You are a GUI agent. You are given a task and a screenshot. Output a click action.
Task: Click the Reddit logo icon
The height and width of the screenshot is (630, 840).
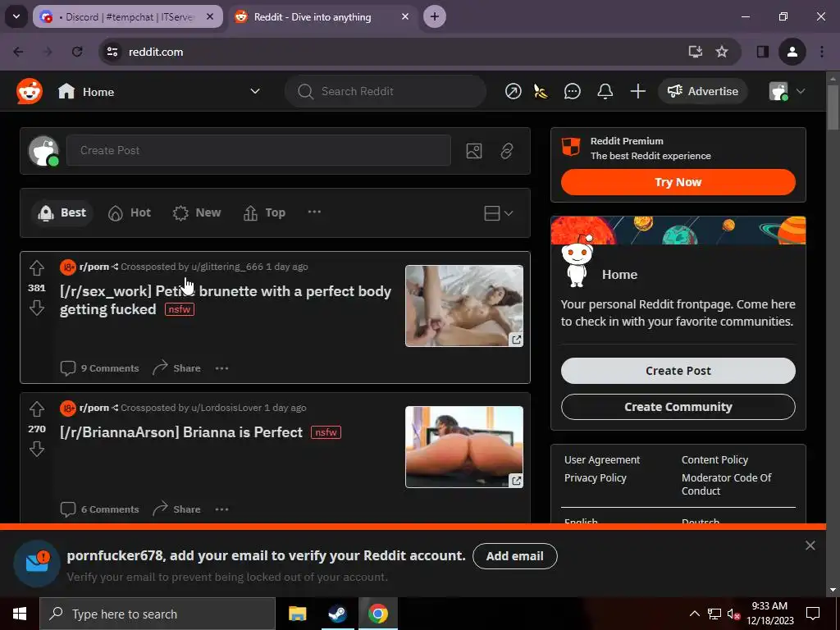coord(30,91)
